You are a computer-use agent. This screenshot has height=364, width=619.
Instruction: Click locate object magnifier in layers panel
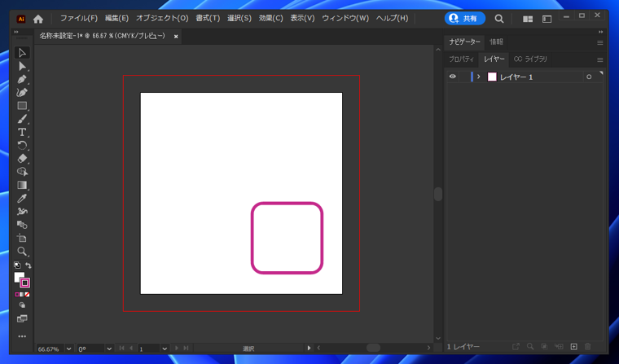click(530, 347)
